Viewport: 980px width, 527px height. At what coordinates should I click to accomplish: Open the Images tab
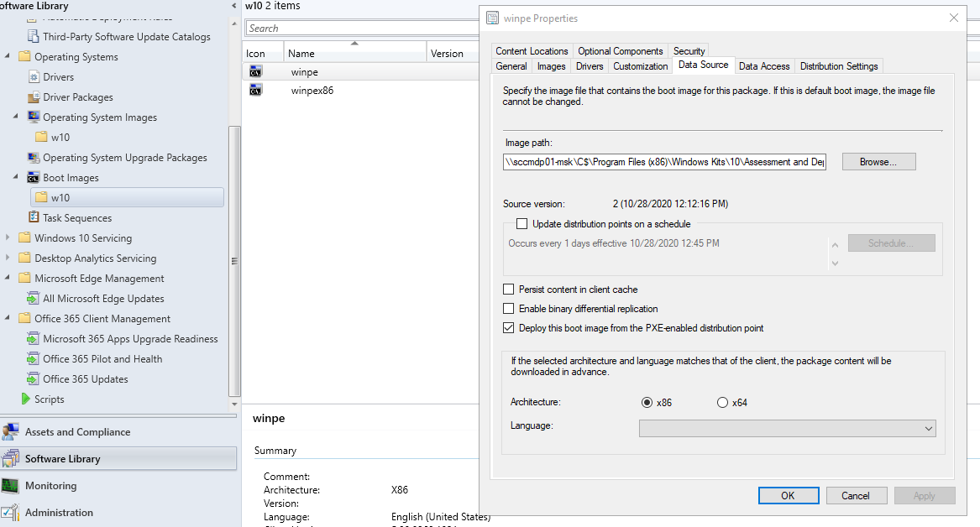click(x=551, y=66)
